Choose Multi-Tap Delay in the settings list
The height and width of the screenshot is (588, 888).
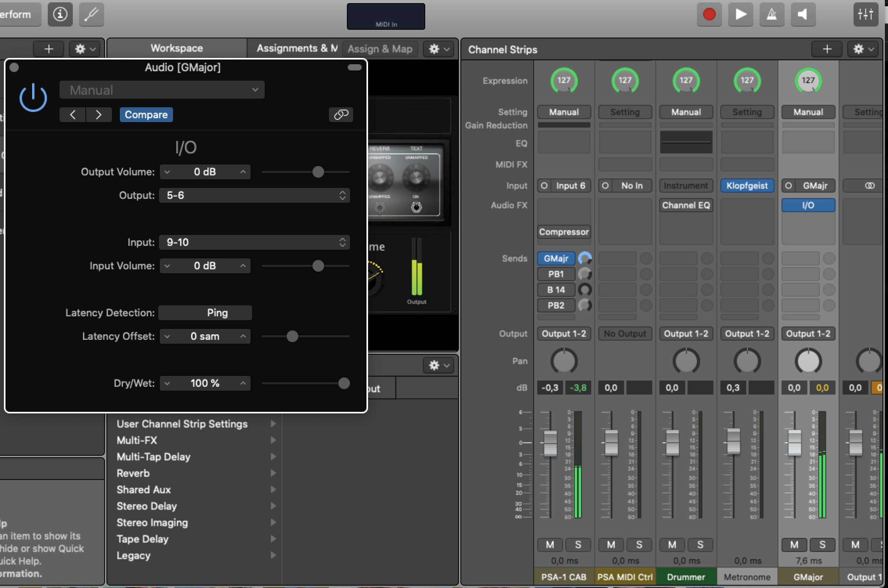pyautogui.click(x=153, y=457)
